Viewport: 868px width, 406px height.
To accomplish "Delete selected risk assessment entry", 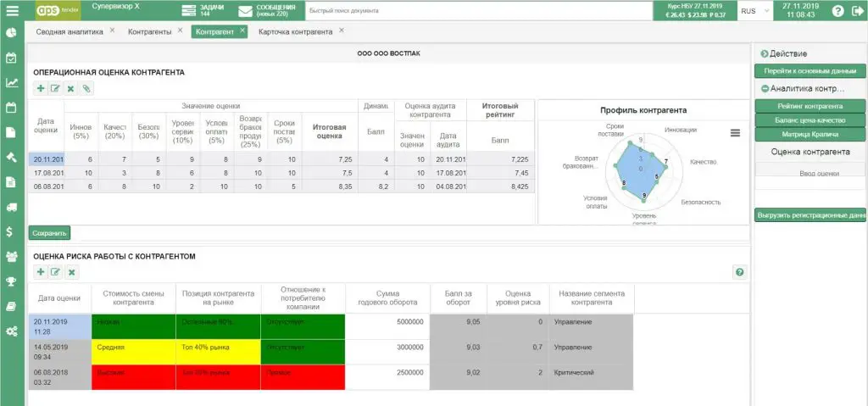I will click(x=71, y=272).
